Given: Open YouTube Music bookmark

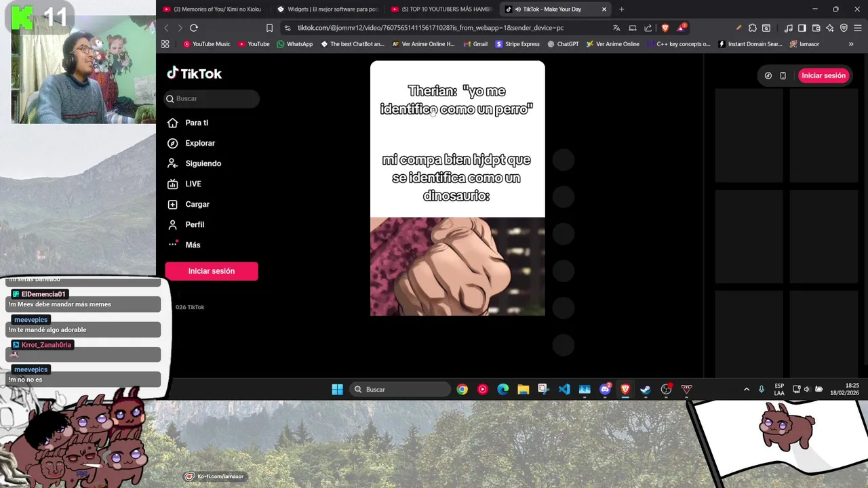Looking at the screenshot, I should tap(207, 44).
